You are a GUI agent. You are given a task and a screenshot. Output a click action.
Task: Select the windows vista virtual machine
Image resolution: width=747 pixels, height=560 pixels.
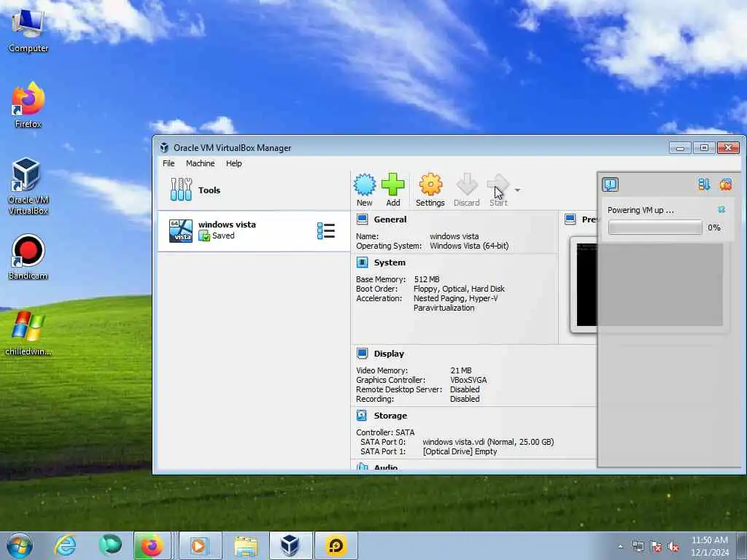coord(254,231)
